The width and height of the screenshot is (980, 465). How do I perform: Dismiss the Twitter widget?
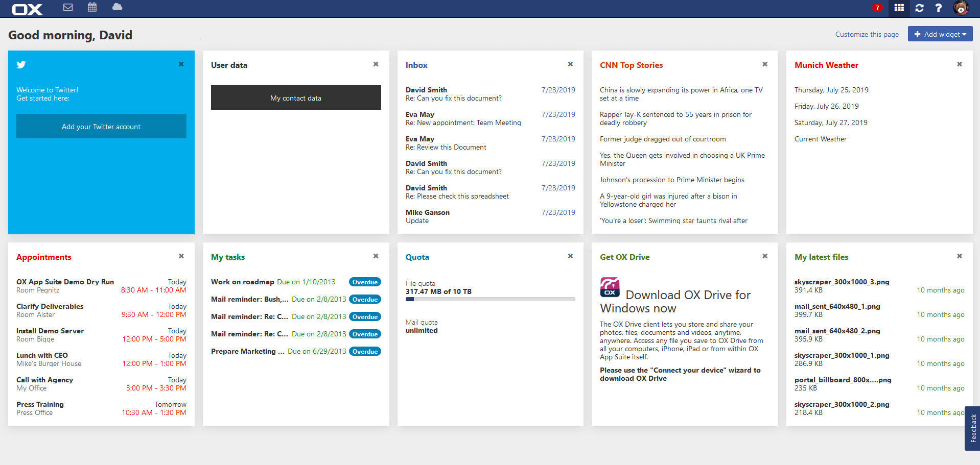click(x=181, y=64)
